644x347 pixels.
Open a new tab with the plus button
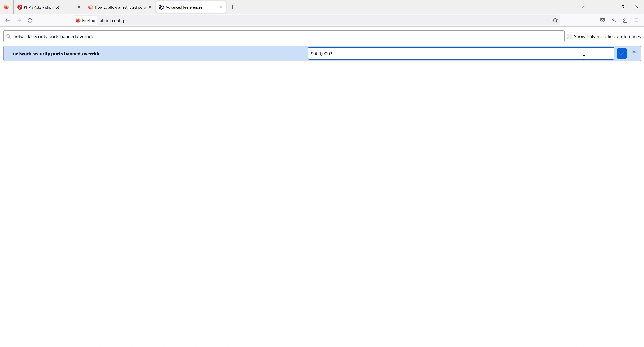tap(232, 7)
